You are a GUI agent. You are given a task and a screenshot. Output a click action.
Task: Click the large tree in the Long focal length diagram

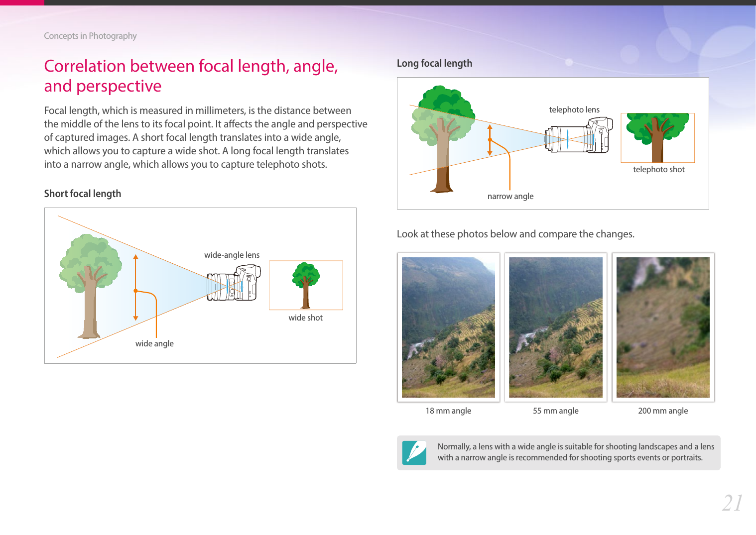coord(443,139)
